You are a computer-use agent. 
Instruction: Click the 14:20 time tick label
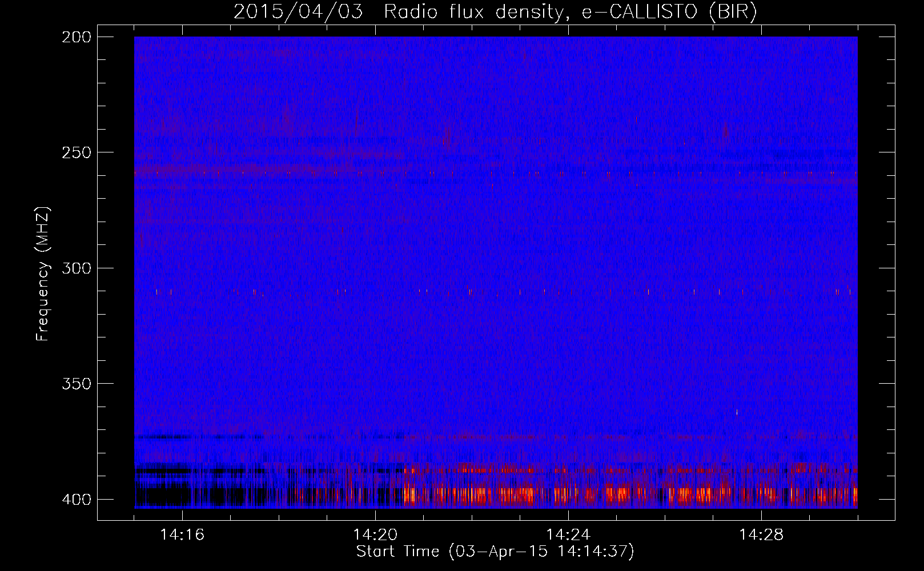coord(375,535)
